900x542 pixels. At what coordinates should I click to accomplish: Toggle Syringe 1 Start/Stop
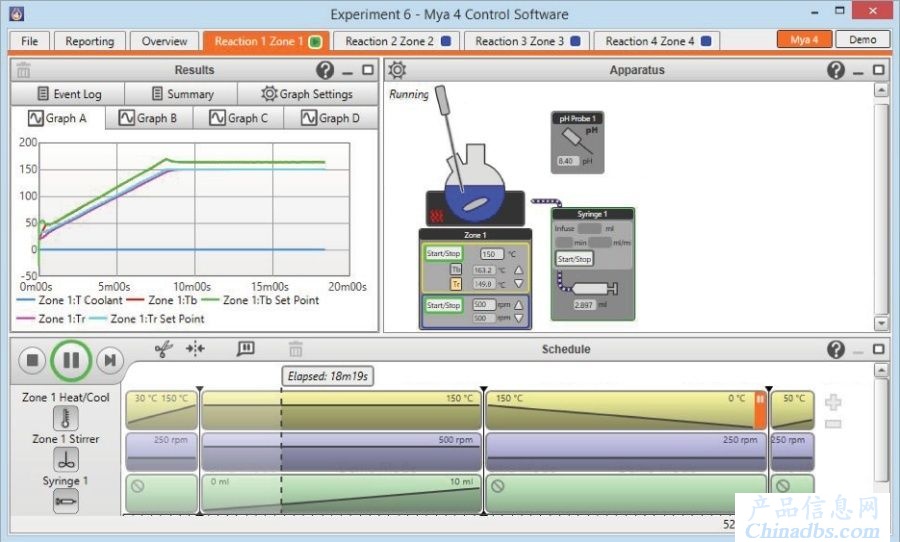pos(574,259)
